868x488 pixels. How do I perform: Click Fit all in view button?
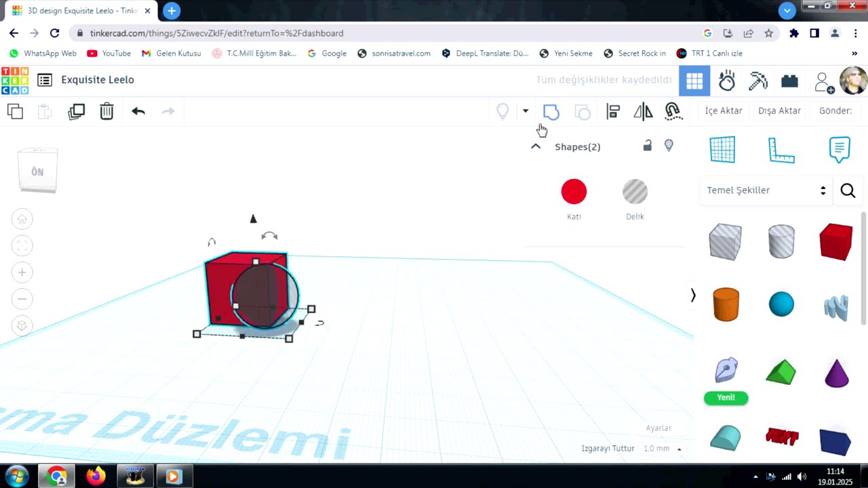22,245
